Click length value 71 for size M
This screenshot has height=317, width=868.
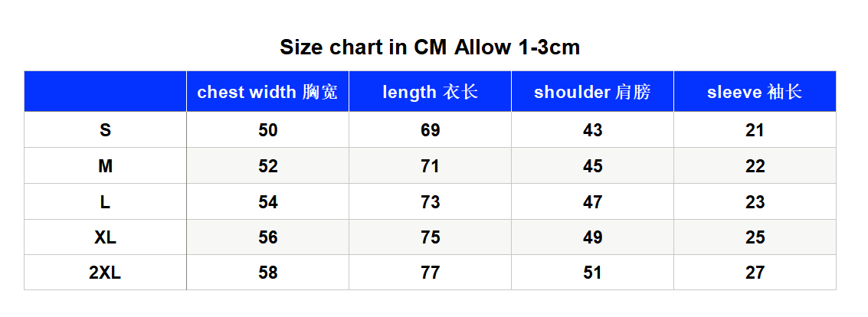pos(430,166)
